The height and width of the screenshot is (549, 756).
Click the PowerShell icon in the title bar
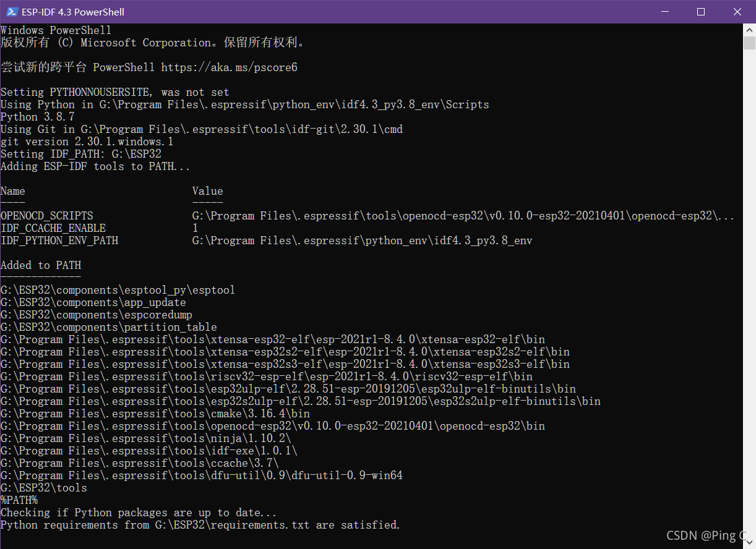(11, 12)
